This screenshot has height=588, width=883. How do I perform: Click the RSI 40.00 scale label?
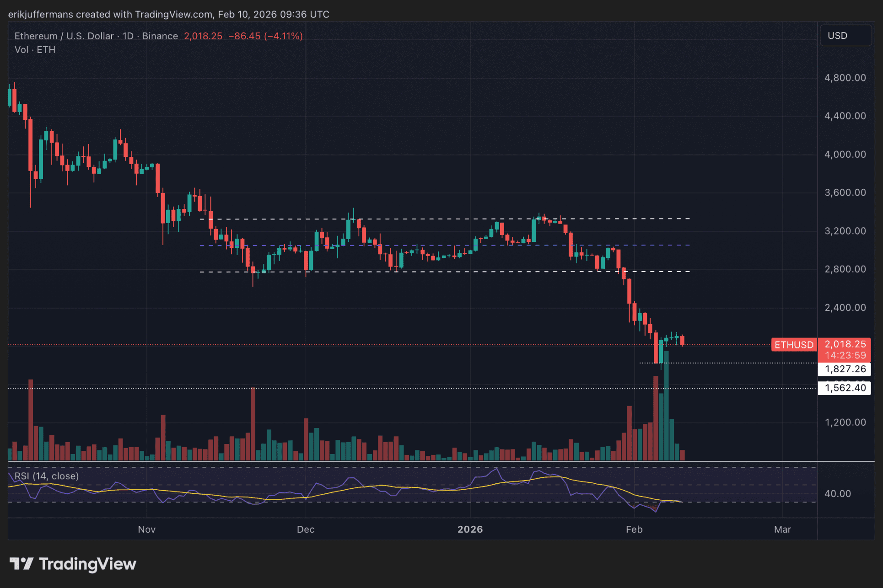coord(837,494)
